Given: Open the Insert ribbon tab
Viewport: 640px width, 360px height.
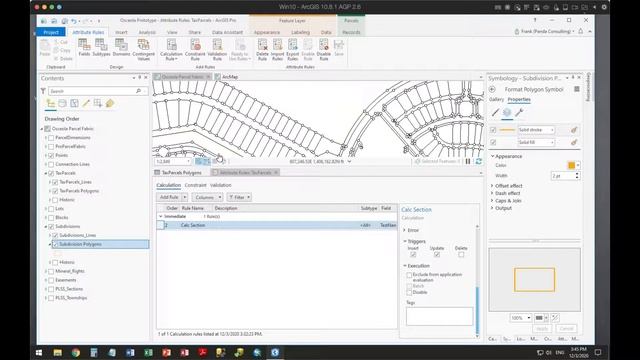Looking at the screenshot, I should [x=121, y=32].
